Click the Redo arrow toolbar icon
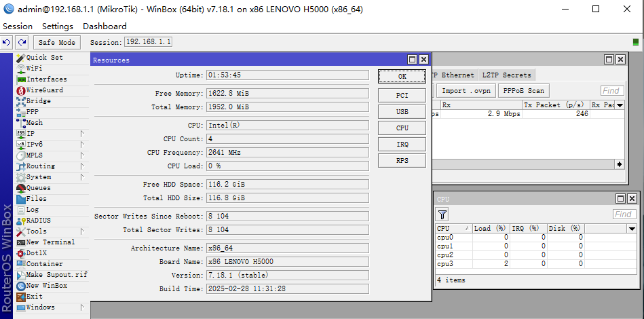The width and height of the screenshot is (644, 319). [x=22, y=42]
